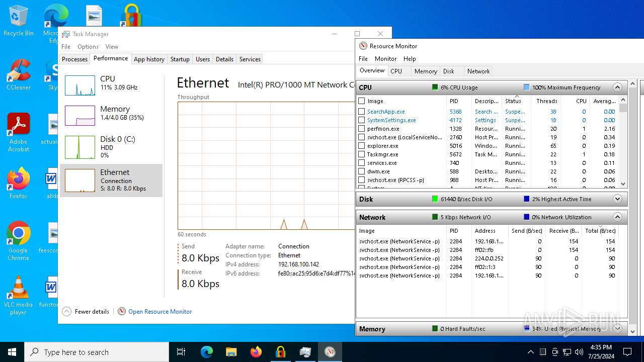Check the SearchApp.exe process checkbox

(x=361, y=112)
